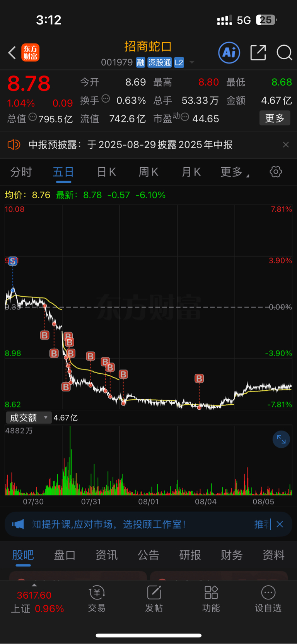Switch to 盘口 tab
Viewport: 297px width, 644px height.
tap(65, 555)
